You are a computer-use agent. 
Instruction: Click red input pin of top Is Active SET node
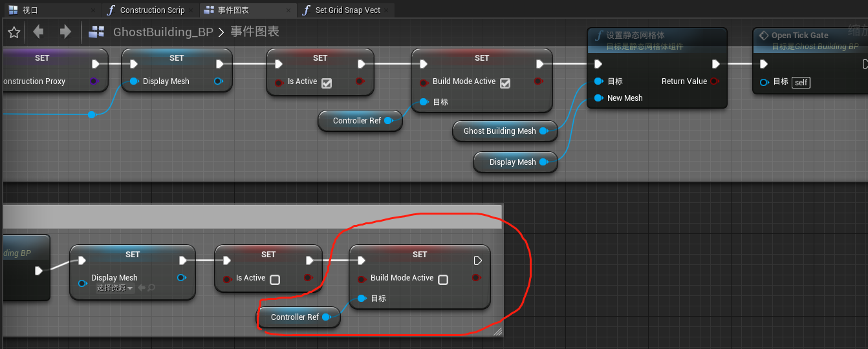[x=279, y=82]
